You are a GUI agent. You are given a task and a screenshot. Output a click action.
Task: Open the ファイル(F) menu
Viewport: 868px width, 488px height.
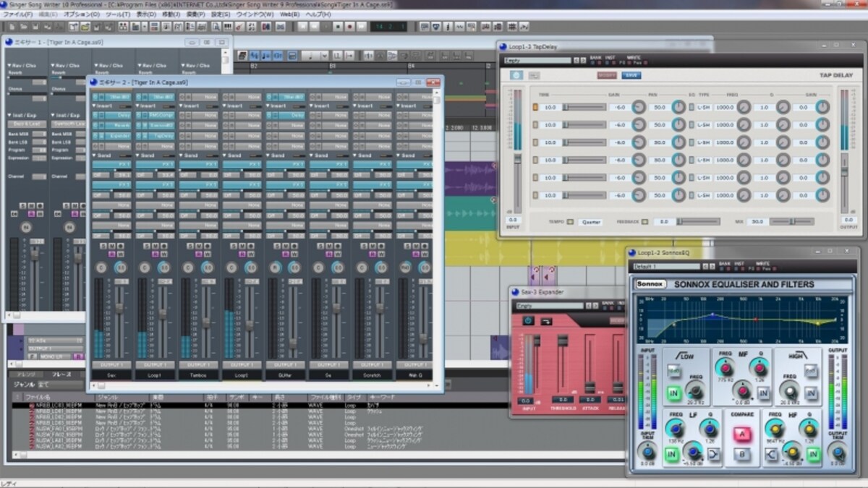(x=18, y=14)
